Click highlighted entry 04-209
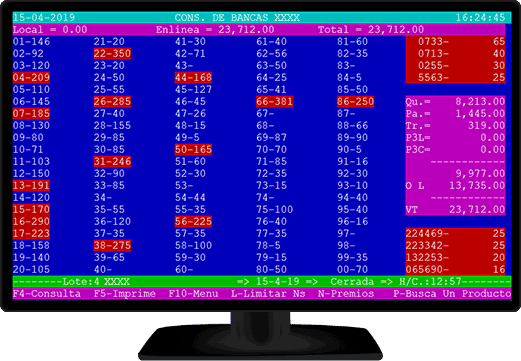Viewport: 521px width, 361px height. point(31,78)
